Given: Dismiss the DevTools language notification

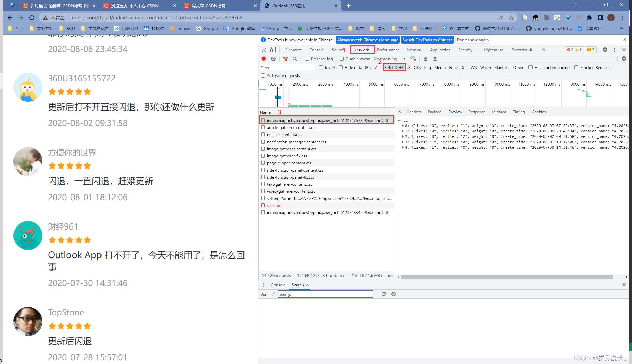Looking at the screenshot, I should tap(625, 40).
